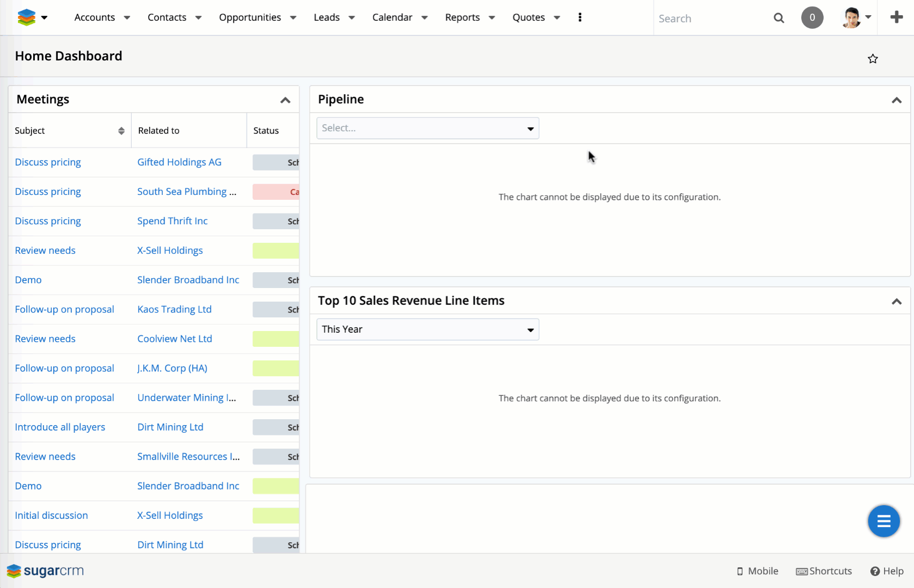Screen dimensions: 914x588
Task: Open the notifications counter badge
Action: coord(812,17)
